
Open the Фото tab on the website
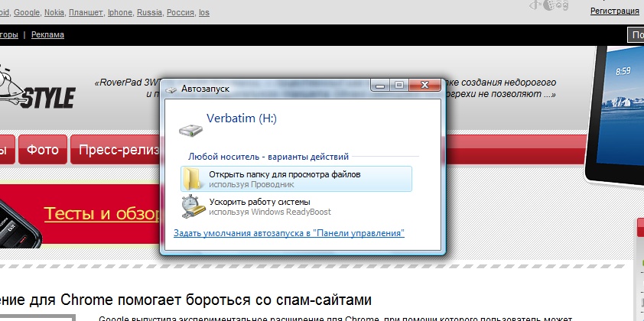tap(43, 149)
